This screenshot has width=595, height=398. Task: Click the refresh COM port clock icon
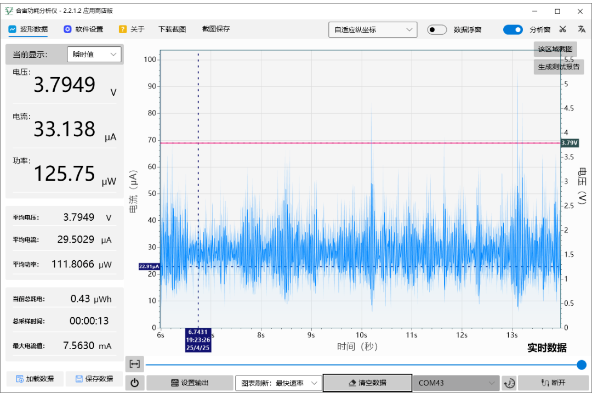[x=509, y=383]
